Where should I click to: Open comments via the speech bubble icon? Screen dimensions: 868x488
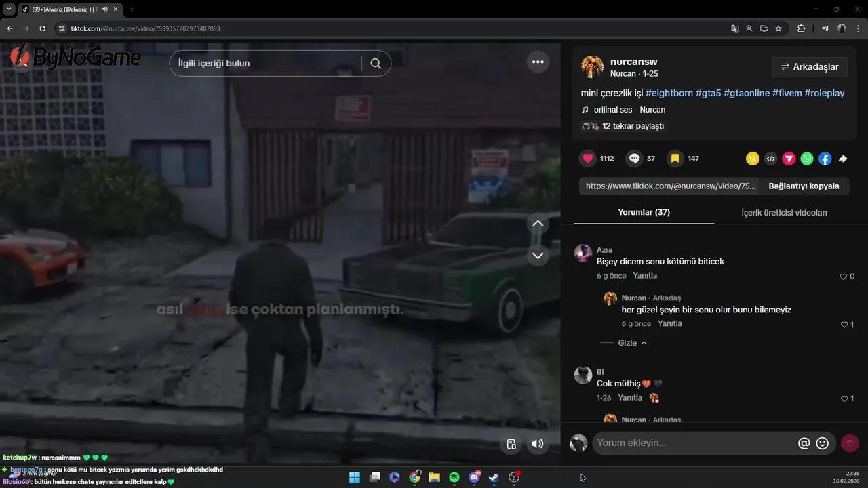[634, 159]
